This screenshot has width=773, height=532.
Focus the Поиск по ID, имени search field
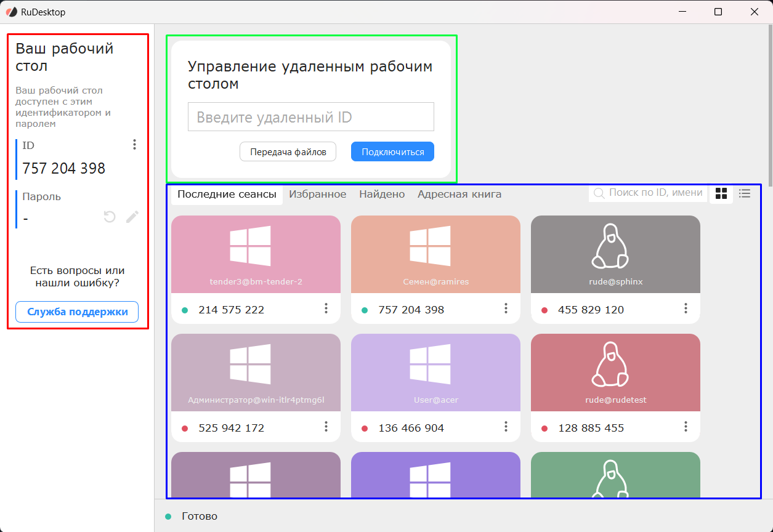647,193
